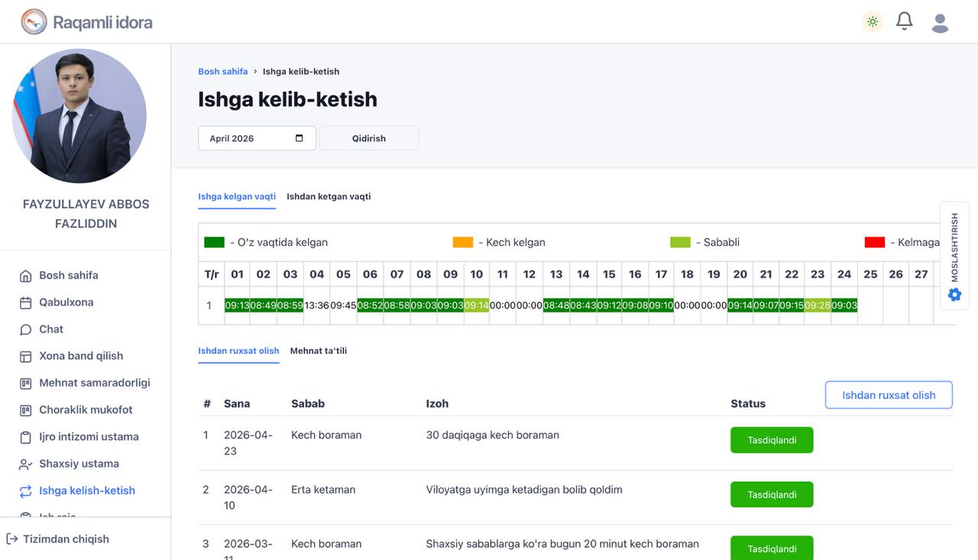Viewport: 978px width, 560px height.
Task: Open the April 2026 month picker
Action: [x=299, y=138]
